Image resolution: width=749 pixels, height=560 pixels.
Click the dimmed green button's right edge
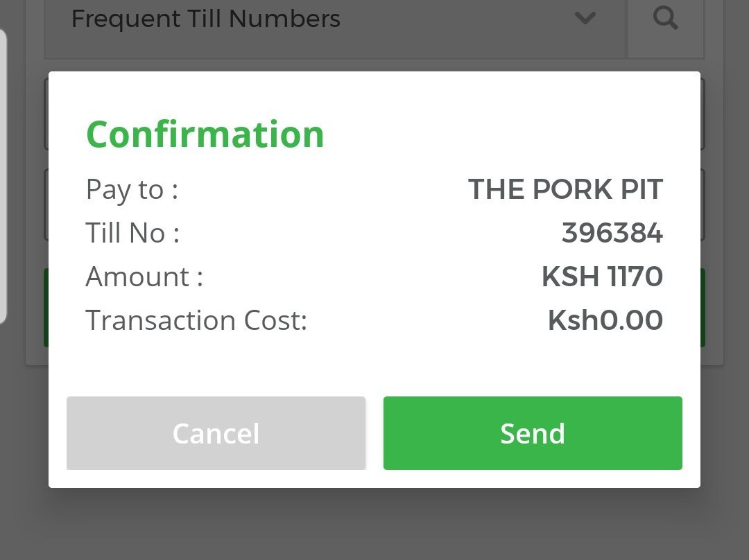703,307
